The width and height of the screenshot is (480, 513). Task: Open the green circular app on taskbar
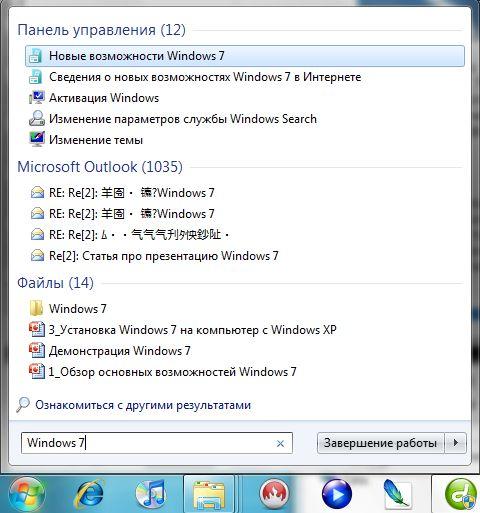(x=461, y=495)
